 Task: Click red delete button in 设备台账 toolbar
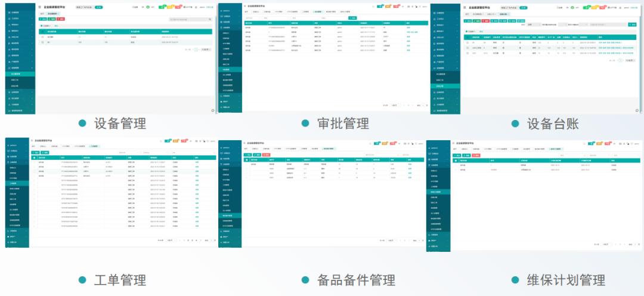tap(485, 21)
